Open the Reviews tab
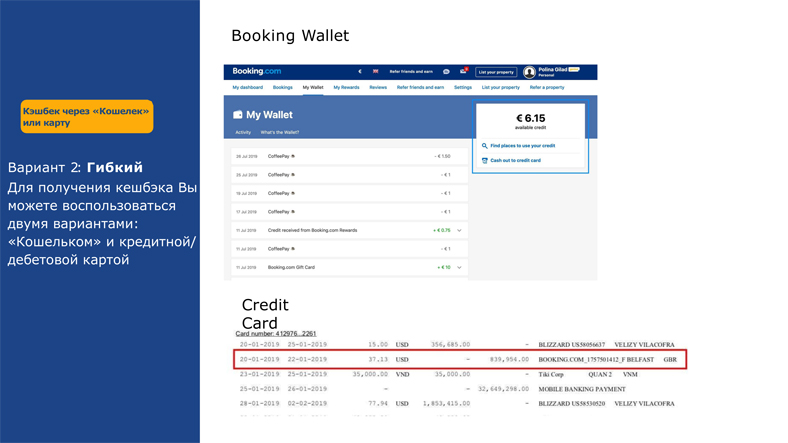This screenshot has width=788, height=443. coord(378,87)
